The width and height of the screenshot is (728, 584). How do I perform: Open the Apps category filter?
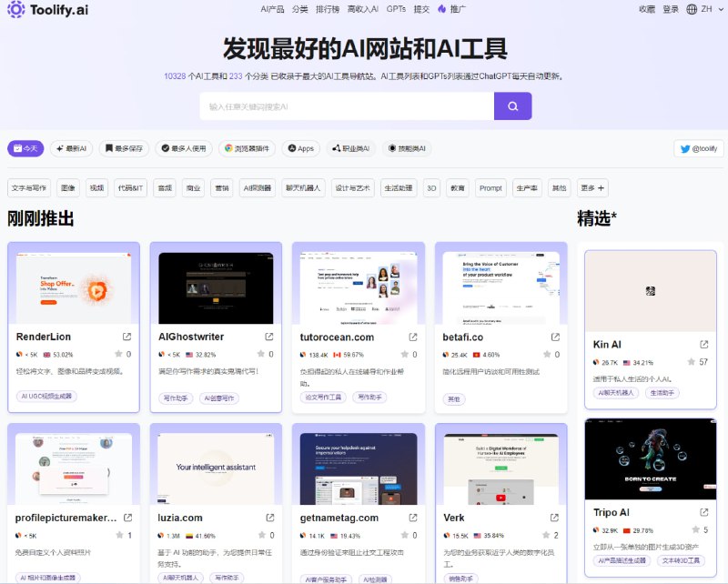(300, 147)
